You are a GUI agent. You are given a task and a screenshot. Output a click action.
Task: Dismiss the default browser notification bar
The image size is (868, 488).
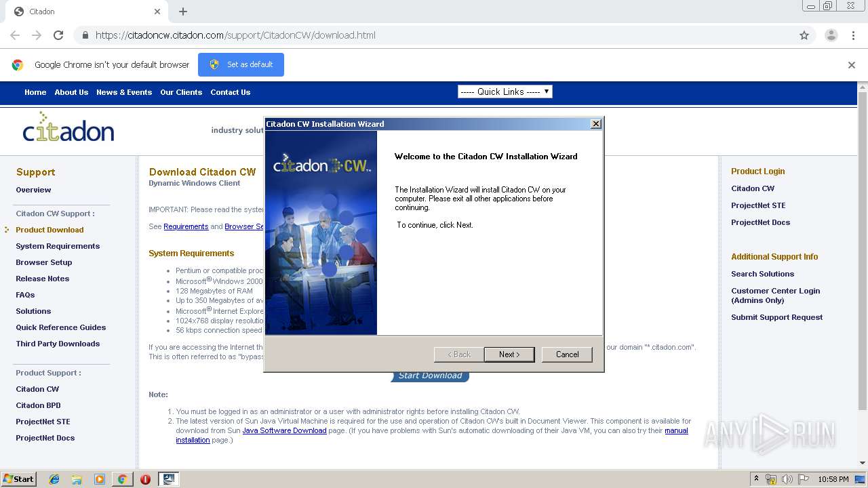pyautogui.click(x=852, y=65)
